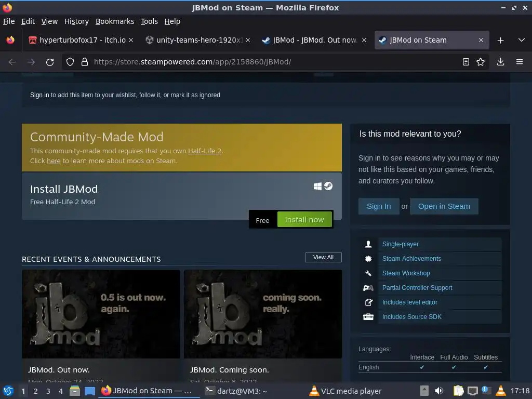Close the JBMod. Out now tab
The image size is (532, 399).
(x=364, y=40)
